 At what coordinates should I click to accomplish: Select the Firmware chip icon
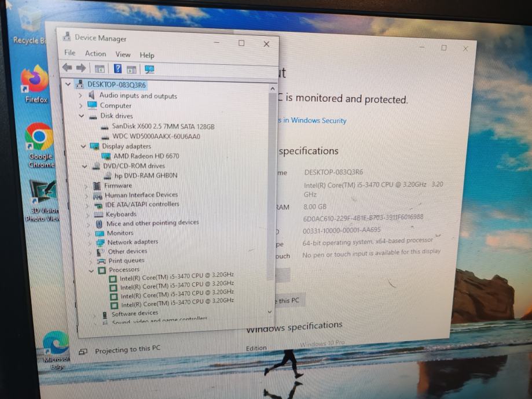tap(97, 186)
